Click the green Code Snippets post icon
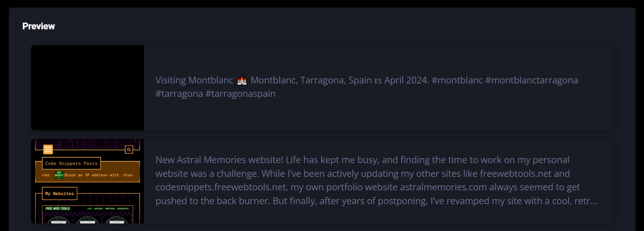This screenshot has height=231, width=644. pos(59,175)
